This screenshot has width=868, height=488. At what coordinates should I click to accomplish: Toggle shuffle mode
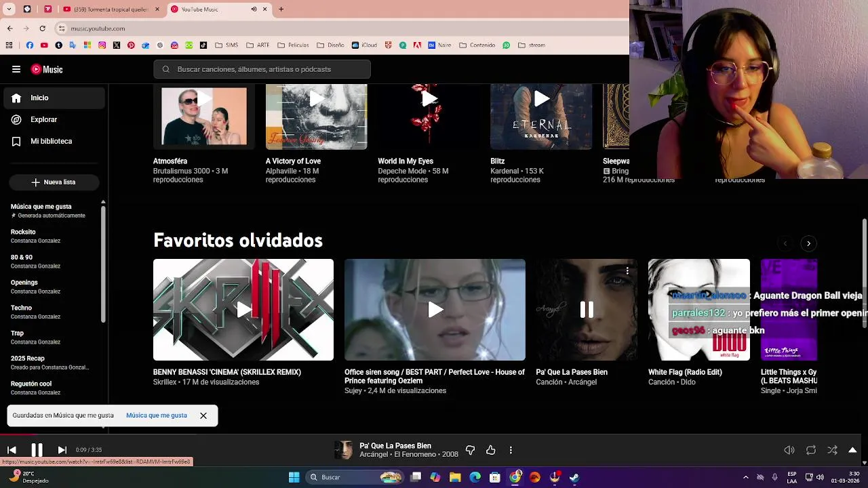tap(832, 450)
